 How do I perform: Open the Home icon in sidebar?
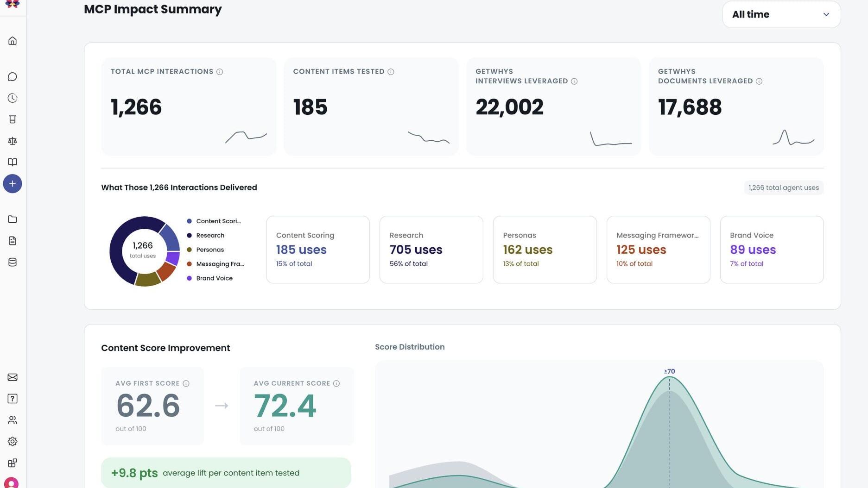click(13, 41)
